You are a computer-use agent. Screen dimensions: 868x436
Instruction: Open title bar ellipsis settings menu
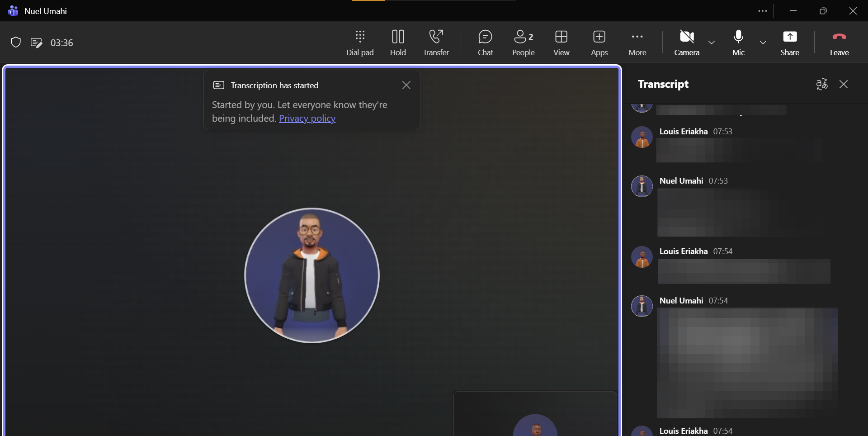click(x=762, y=11)
